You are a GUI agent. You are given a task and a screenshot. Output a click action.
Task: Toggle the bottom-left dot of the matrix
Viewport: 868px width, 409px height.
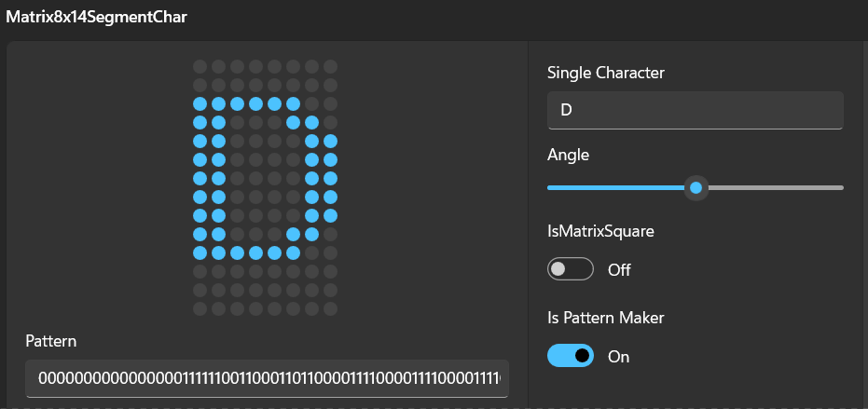tap(200, 308)
